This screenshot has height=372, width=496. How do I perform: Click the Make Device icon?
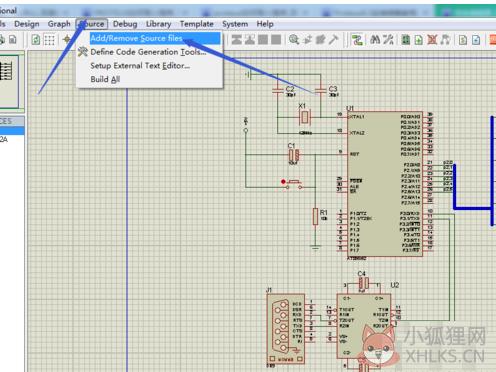307,40
